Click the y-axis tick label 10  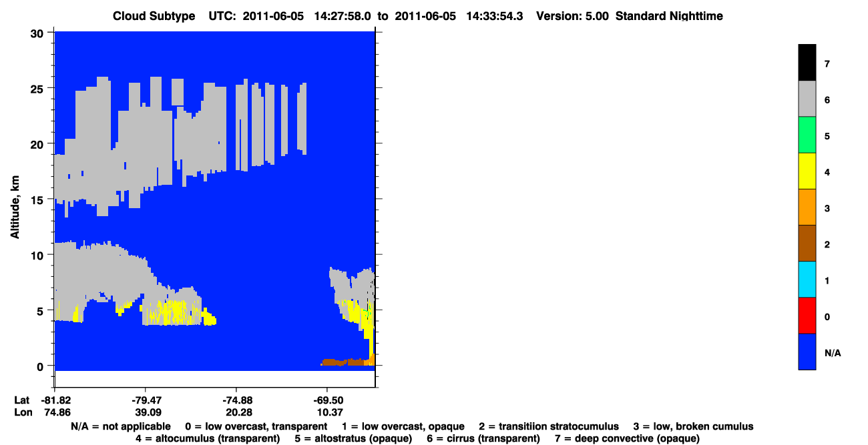(x=39, y=255)
